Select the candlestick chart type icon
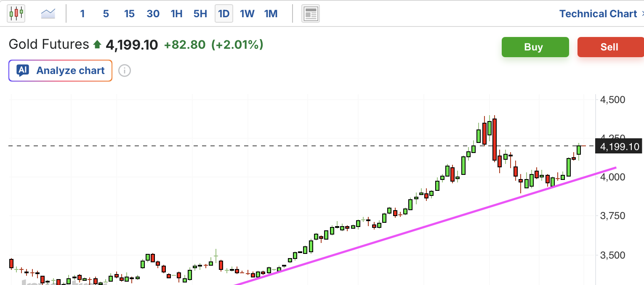 16,14
